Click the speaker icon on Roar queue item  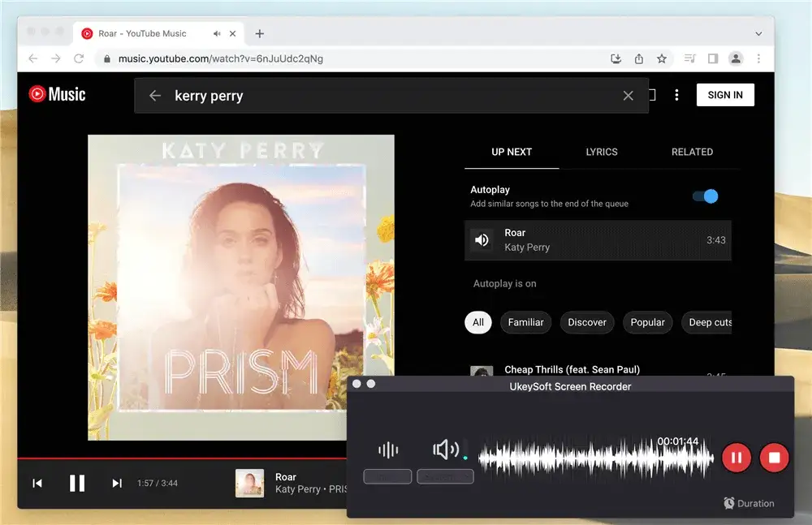click(482, 240)
